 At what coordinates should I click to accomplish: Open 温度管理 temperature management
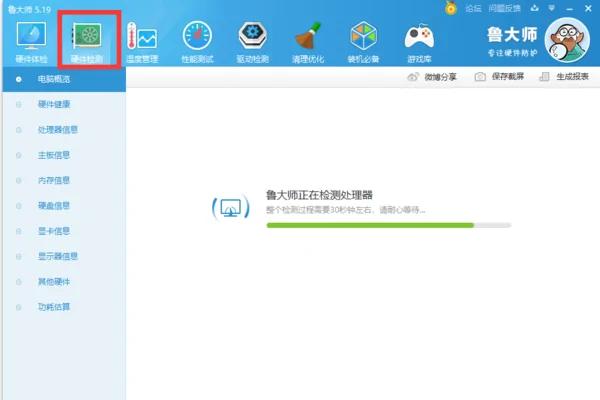142,41
